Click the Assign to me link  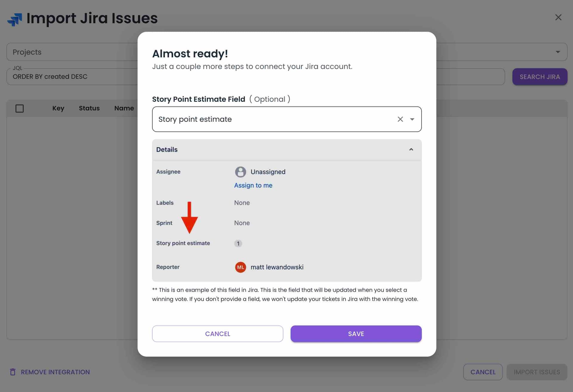(x=253, y=185)
